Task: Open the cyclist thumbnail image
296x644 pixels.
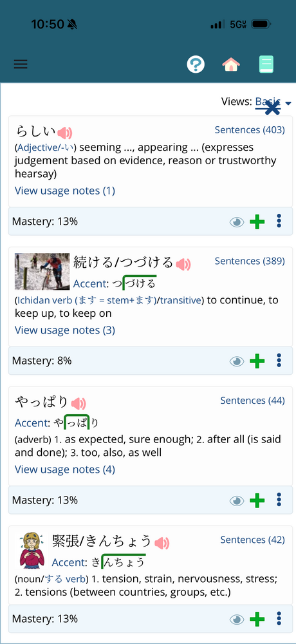Action: 42,272
